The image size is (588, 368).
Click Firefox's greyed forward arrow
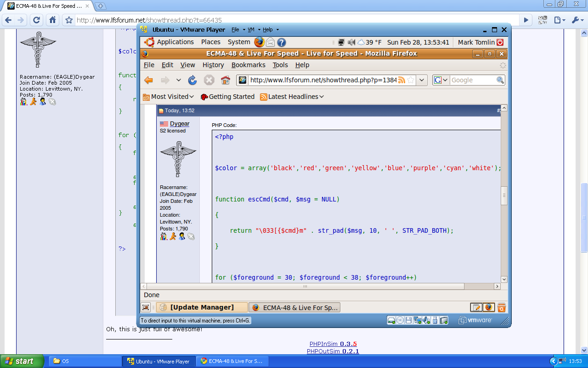coord(165,80)
